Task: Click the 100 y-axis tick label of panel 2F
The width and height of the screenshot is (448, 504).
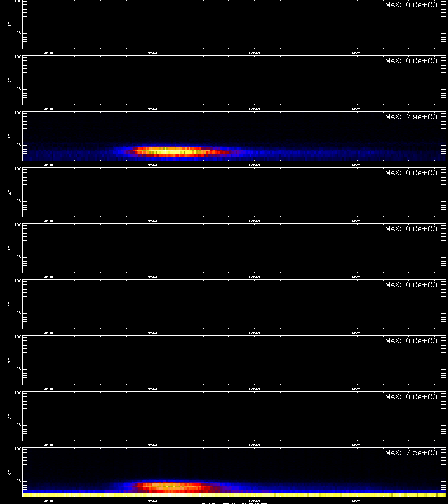Action: 18,57
